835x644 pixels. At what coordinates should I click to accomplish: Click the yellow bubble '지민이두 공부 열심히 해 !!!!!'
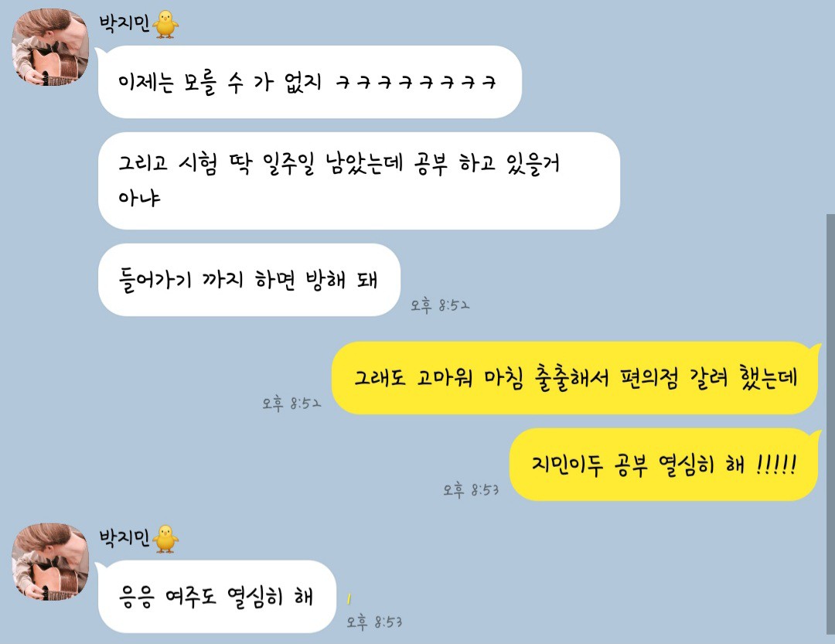coord(664,465)
